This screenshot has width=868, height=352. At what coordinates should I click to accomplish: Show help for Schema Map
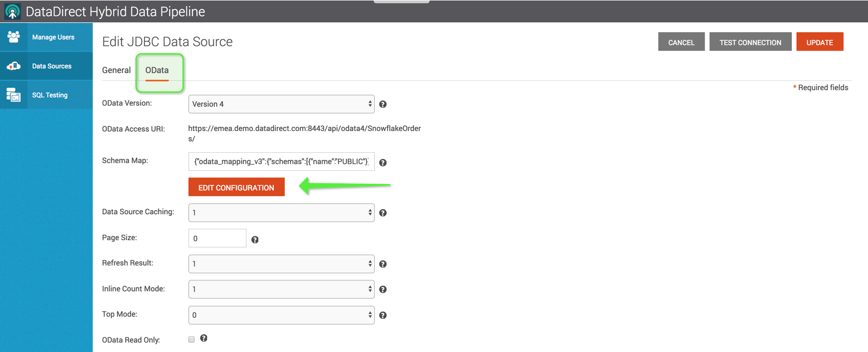tap(383, 163)
